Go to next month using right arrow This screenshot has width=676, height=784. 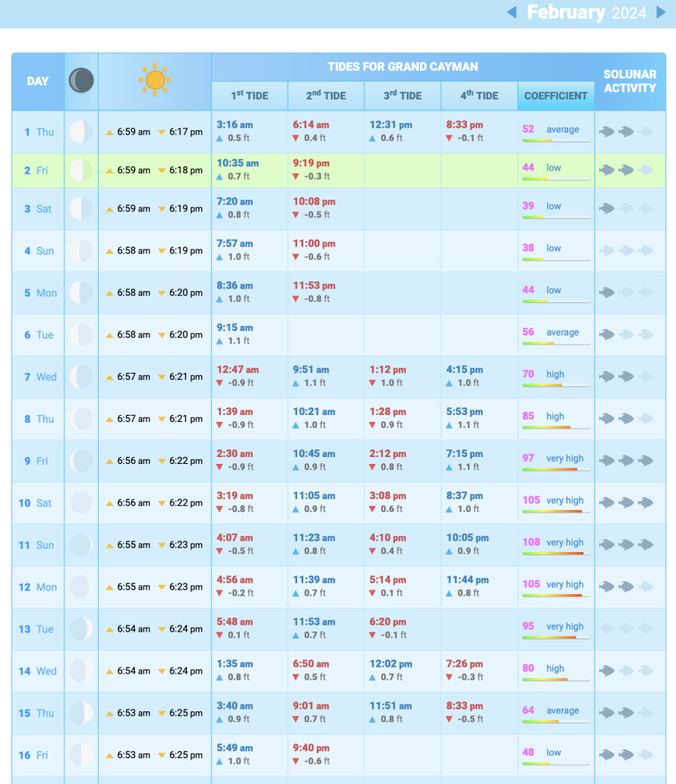(661, 12)
